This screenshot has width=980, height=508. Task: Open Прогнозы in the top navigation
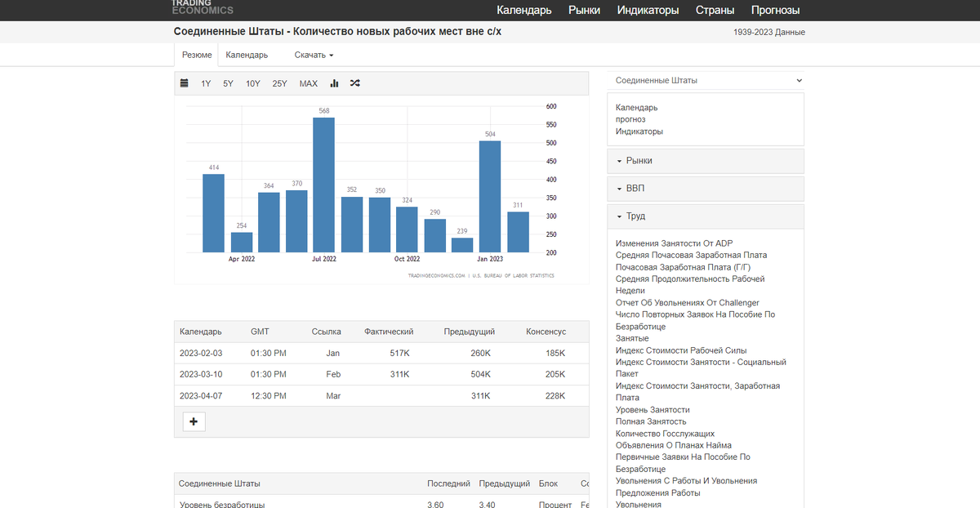[776, 11]
